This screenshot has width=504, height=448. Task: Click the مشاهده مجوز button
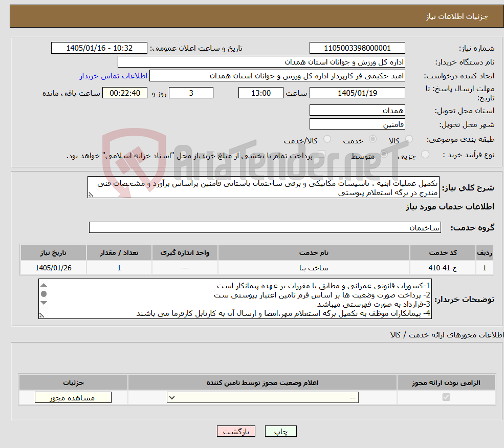(73, 397)
